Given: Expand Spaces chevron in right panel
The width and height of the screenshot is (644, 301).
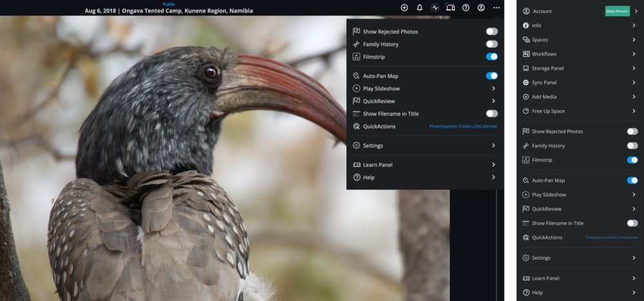Looking at the screenshot, I should (x=634, y=40).
